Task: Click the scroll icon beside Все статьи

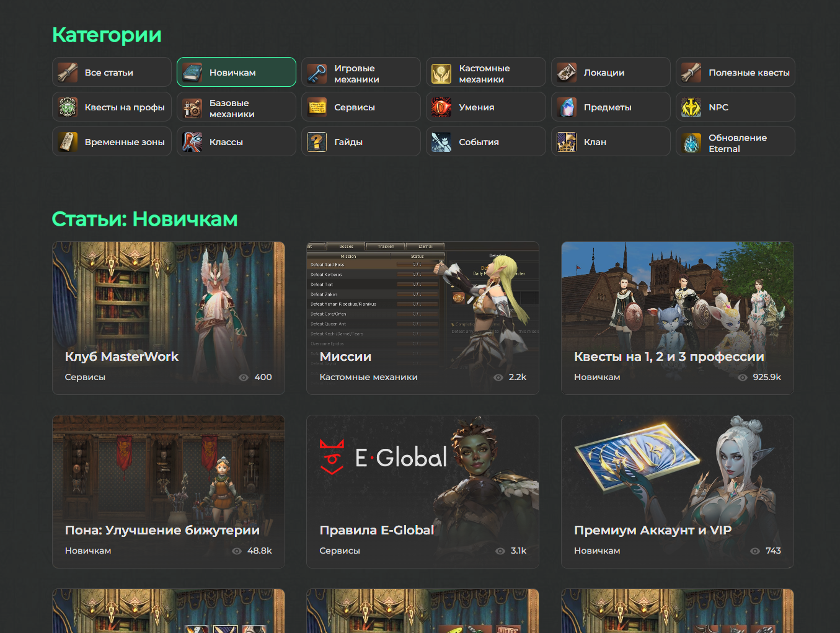Action: [x=68, y=73]
